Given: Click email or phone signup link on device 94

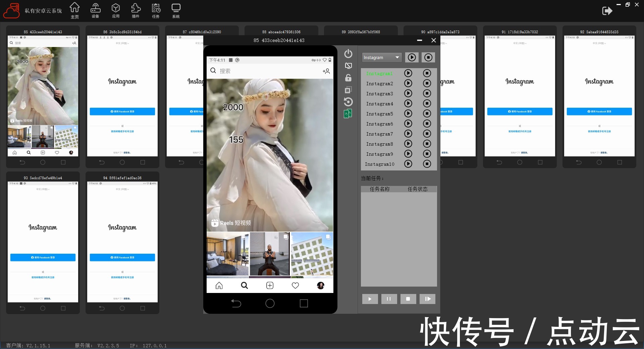Looking at the screenshot, I should [x=122, y=278].
